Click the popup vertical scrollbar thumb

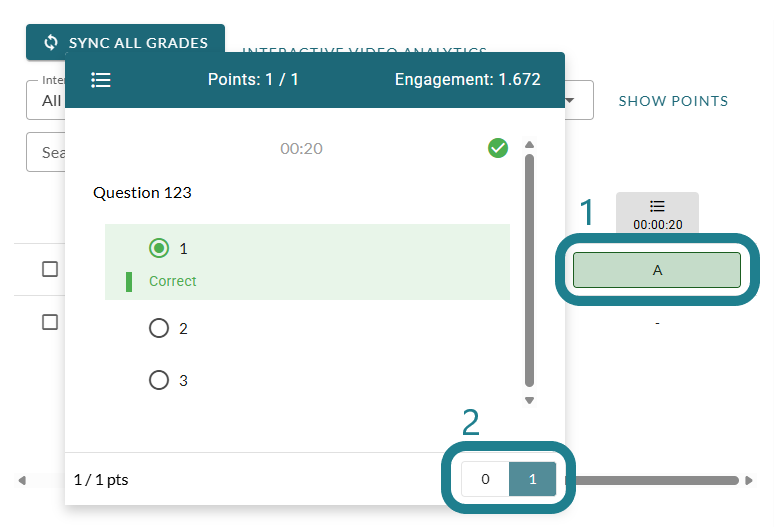coord(529,270)
